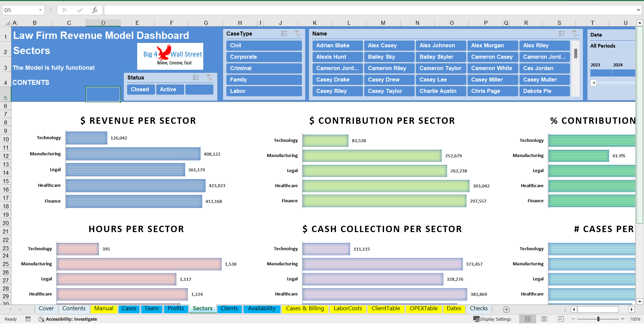
Task: Open the Name Box dropdown arrow
Action: [41, 10]
